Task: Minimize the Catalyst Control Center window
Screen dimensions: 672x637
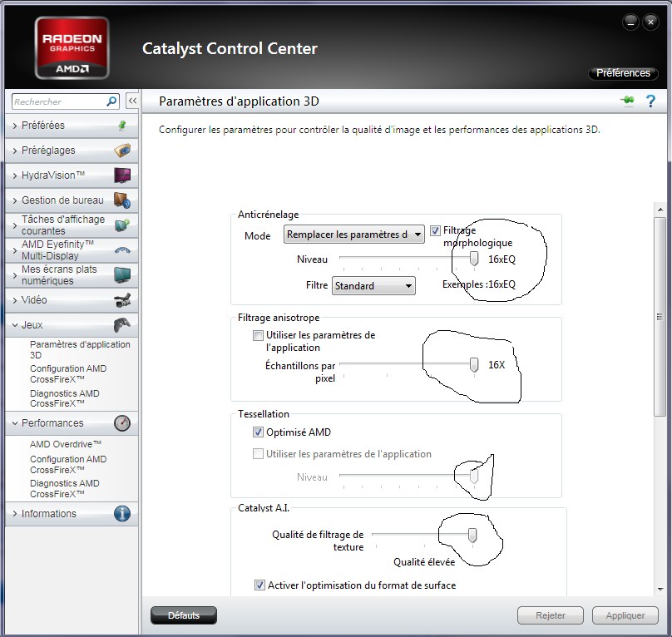Action: [631, 22]
